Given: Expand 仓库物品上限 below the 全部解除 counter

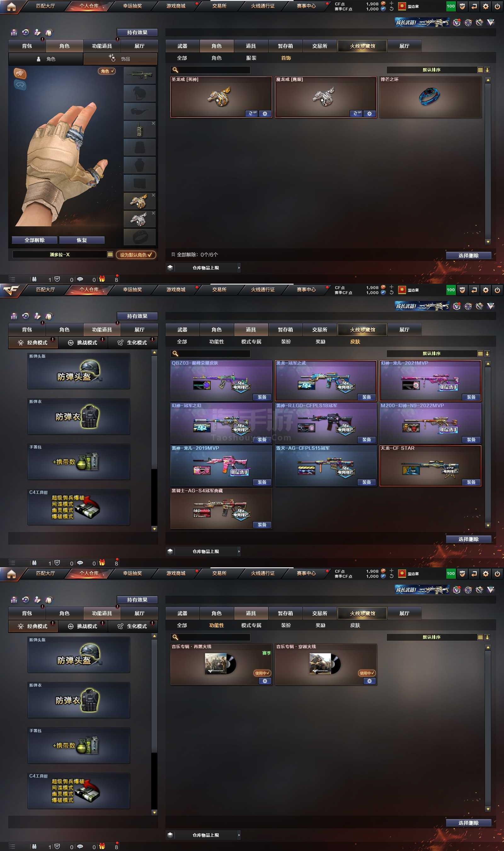Looking at the screenshot, I should pyautogui.click(x=239, y=268).
